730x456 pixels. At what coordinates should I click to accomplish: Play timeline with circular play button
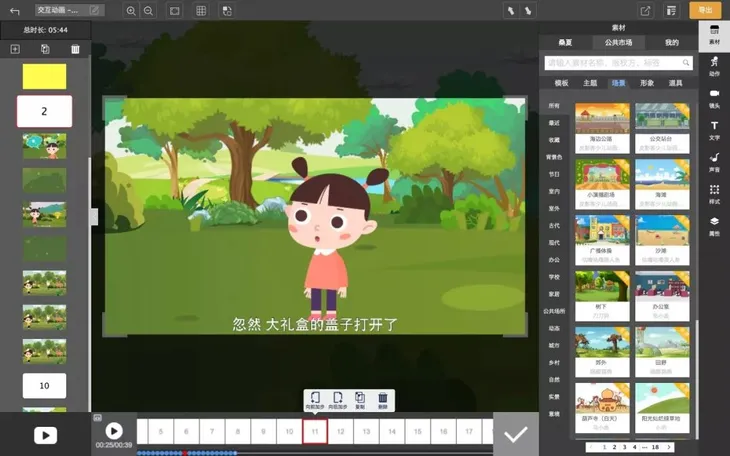pos(114,430)
